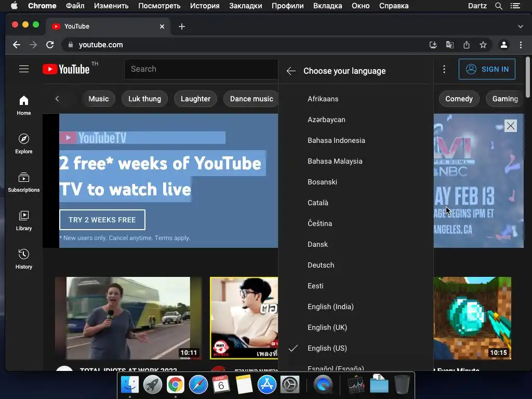Open YouTube settings three-dot menu
Image resolution: width=532 pixels, height=399 pixels.
click(444, 69)
